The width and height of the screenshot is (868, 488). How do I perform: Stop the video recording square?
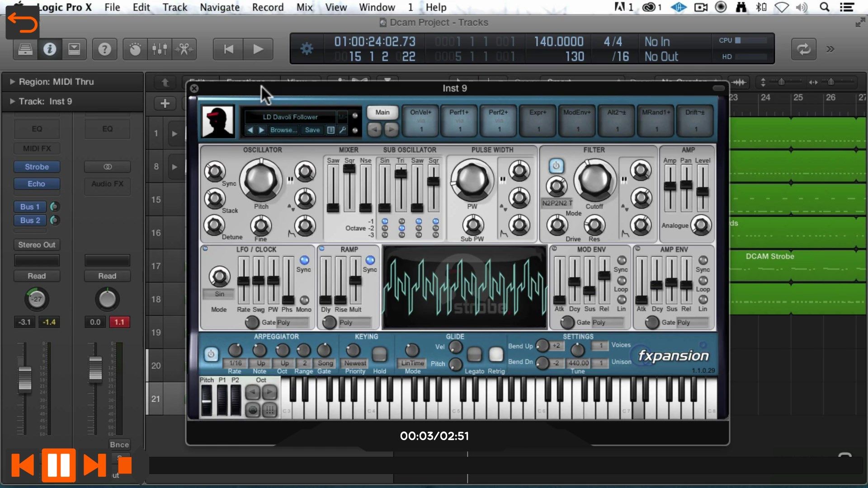click(x=125, y=465)
